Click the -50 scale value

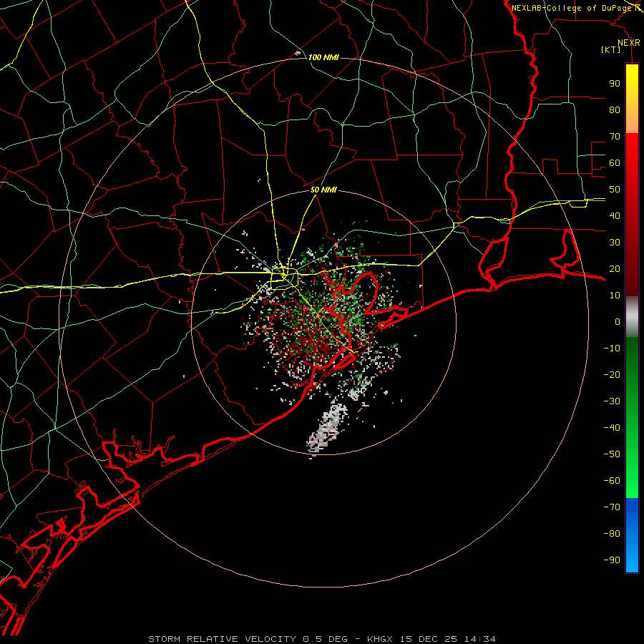tap(612, 454)
